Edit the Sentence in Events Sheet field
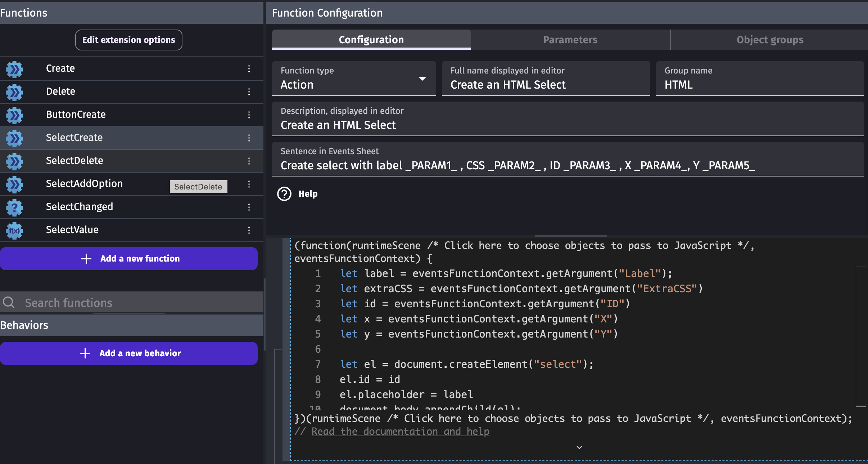 pyautogui.click(x=568, y=159)
